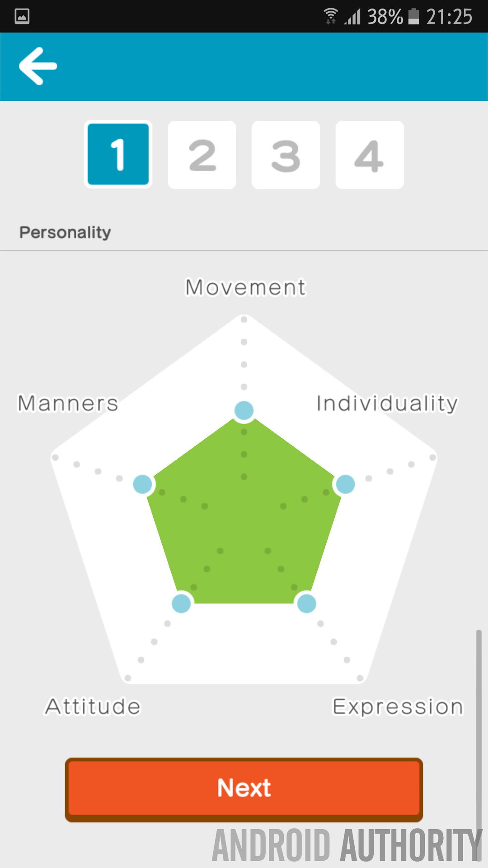Screen dimensions: 488x868
Task: Tap the Movement axis label
Action: point(245,288)
